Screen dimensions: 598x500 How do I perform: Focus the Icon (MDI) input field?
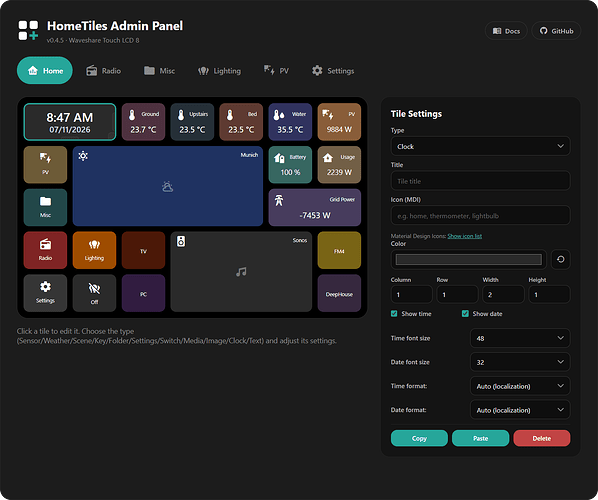pyautogui.click(x=481, y=215)
